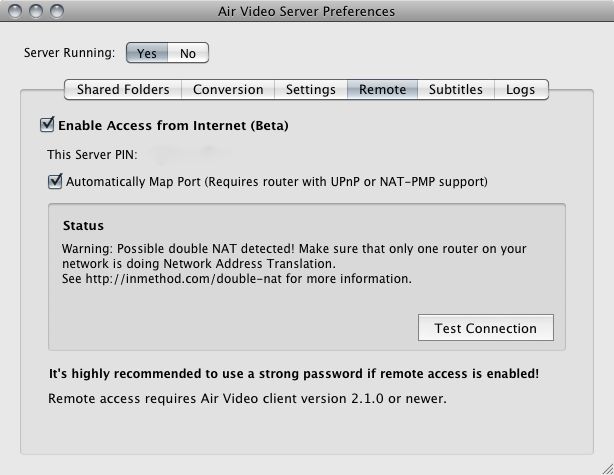Close the Air Video Server Preferences window
614x475 pixels.
pos(15,11)
